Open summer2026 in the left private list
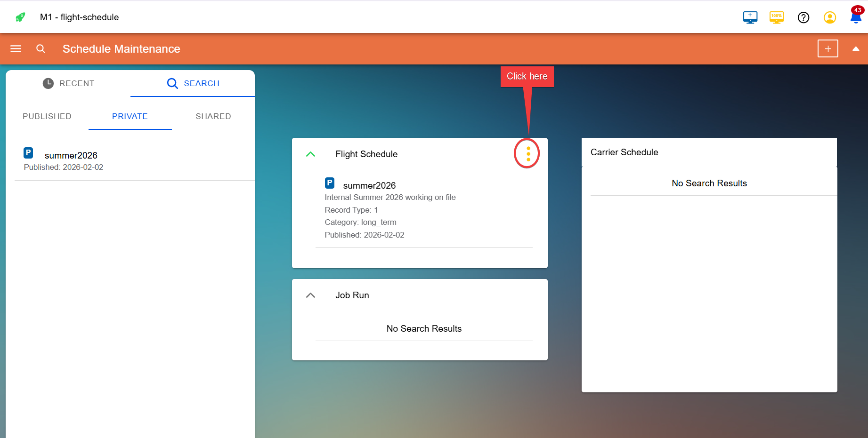868x438 pixels. (135, 160)
